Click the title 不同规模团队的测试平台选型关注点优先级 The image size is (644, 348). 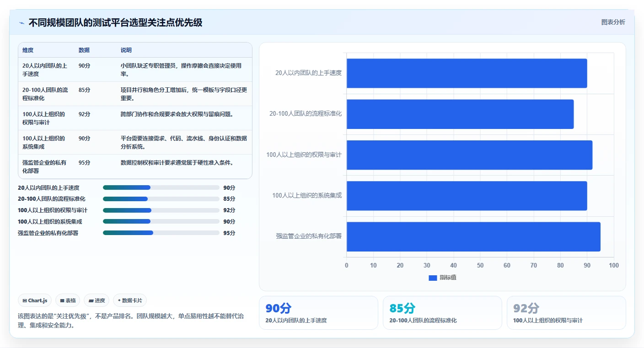click(115, 22)
